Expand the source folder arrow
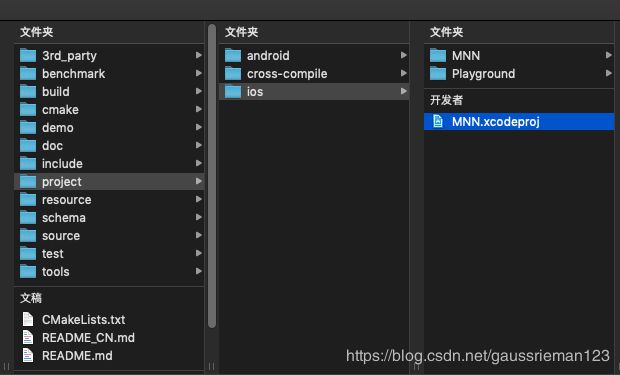 coord(199,235)
